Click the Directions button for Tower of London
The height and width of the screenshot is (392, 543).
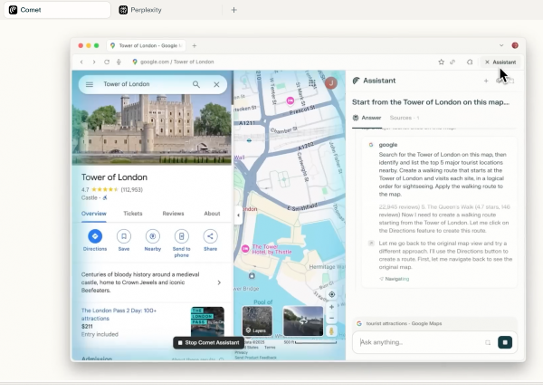pos(95,236)
